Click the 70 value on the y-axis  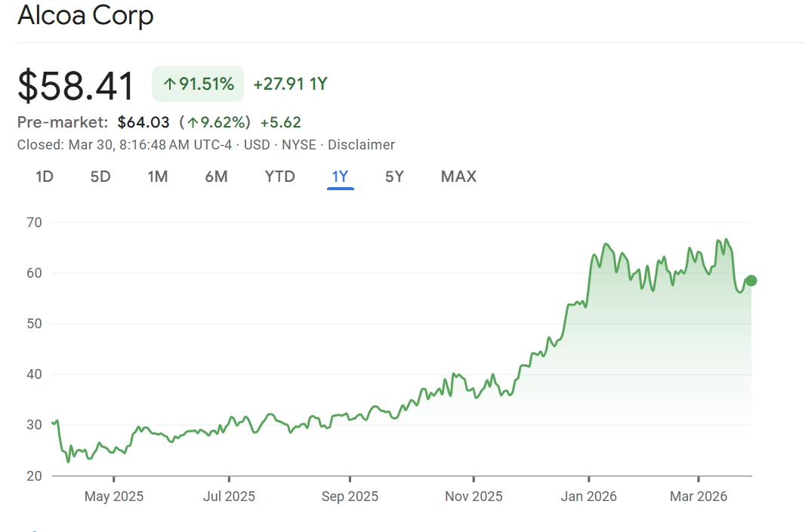click(35, 223)
